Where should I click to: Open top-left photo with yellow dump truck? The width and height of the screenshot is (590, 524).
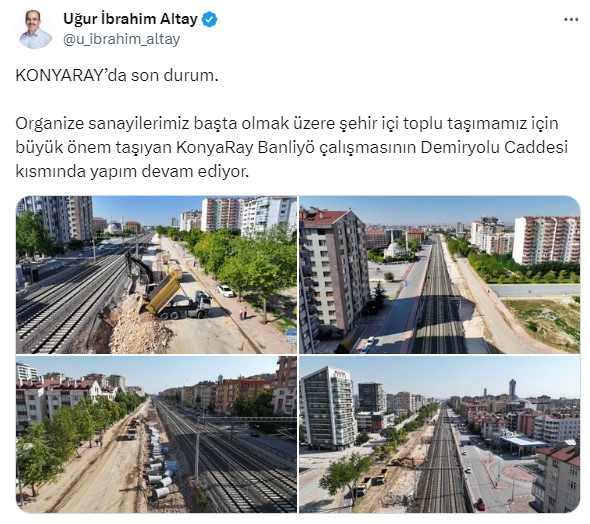click(157, 275)
